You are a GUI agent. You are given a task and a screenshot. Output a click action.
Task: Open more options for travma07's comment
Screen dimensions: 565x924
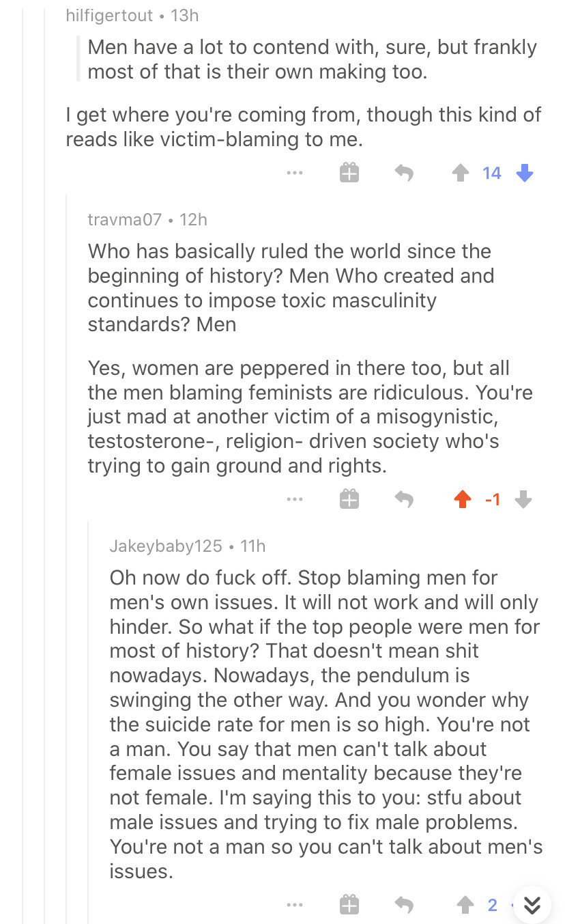(x=295, y=500)
